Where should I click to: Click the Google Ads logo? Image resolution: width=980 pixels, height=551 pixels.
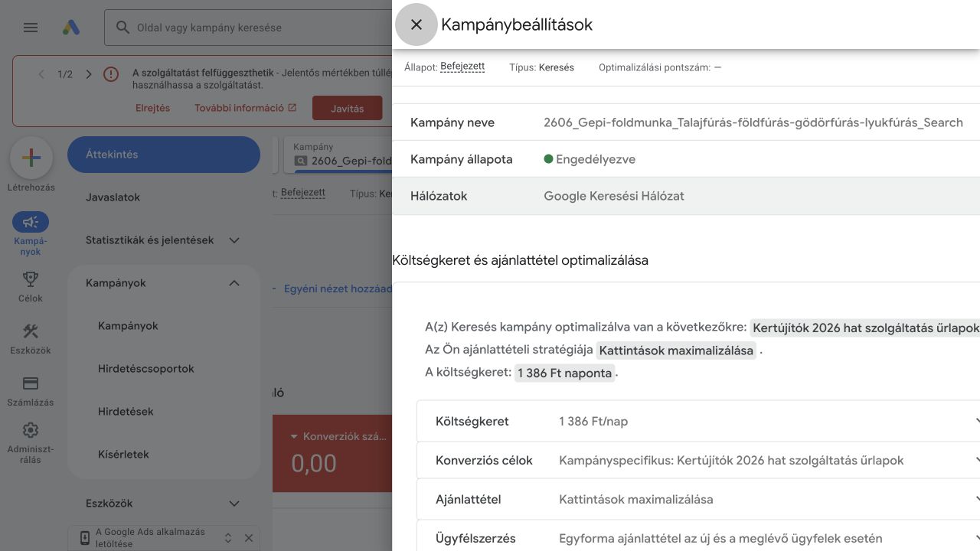(x=70, y=28)
